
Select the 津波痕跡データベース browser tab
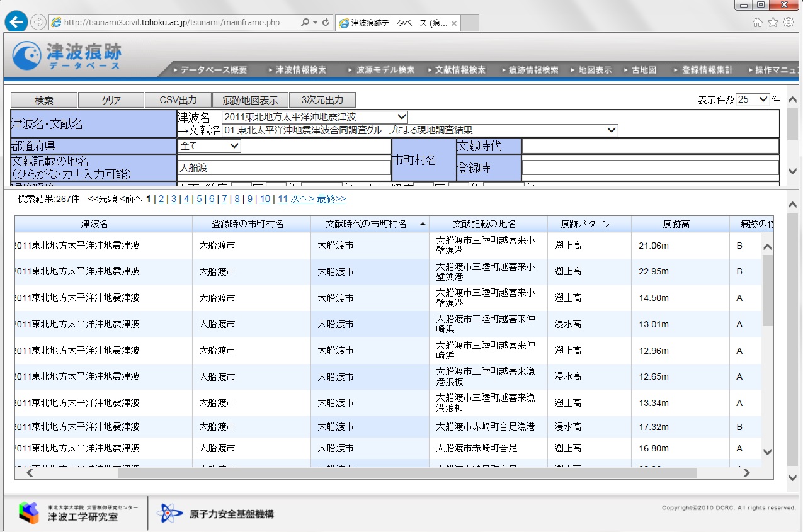398,23
